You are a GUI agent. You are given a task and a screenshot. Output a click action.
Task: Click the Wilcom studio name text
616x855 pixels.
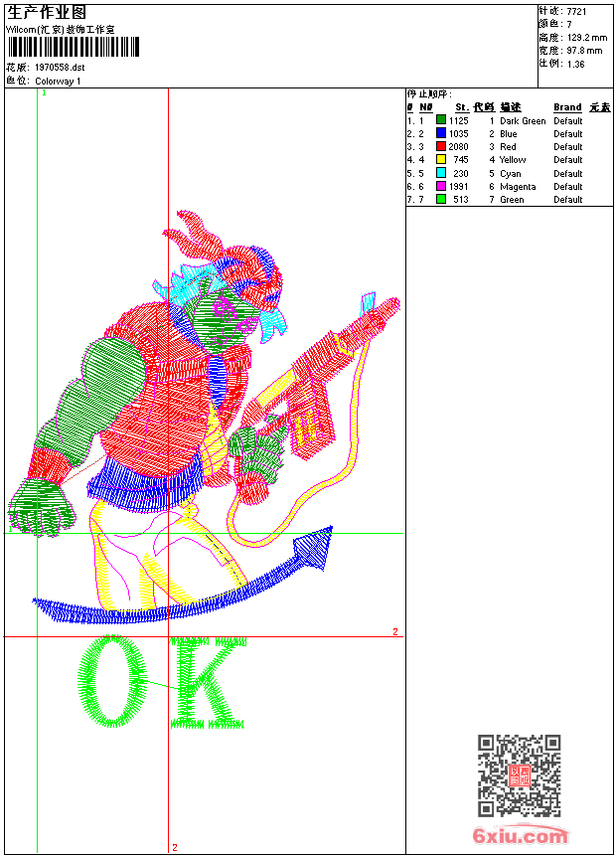click(x=61, y=30)
